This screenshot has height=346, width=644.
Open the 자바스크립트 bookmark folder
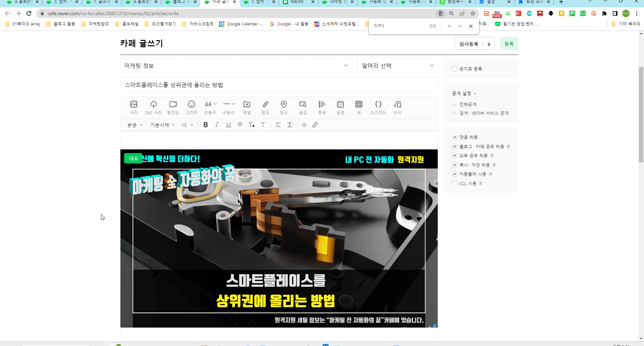(198, 24)
